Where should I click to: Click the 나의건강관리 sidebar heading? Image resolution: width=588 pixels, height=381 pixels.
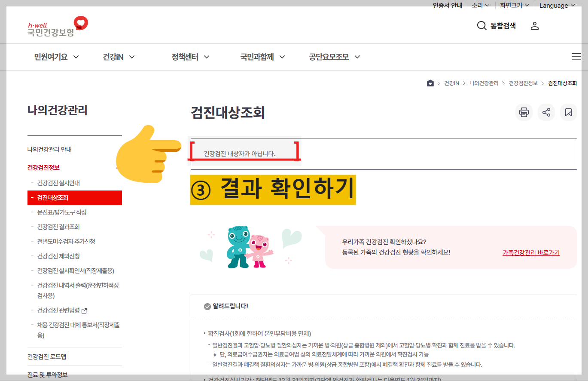(57, 110)
